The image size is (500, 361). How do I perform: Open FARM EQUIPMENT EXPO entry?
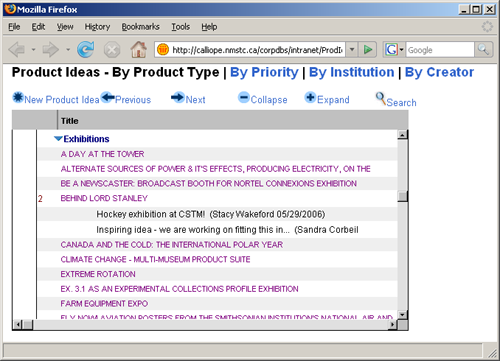point(104,304)
